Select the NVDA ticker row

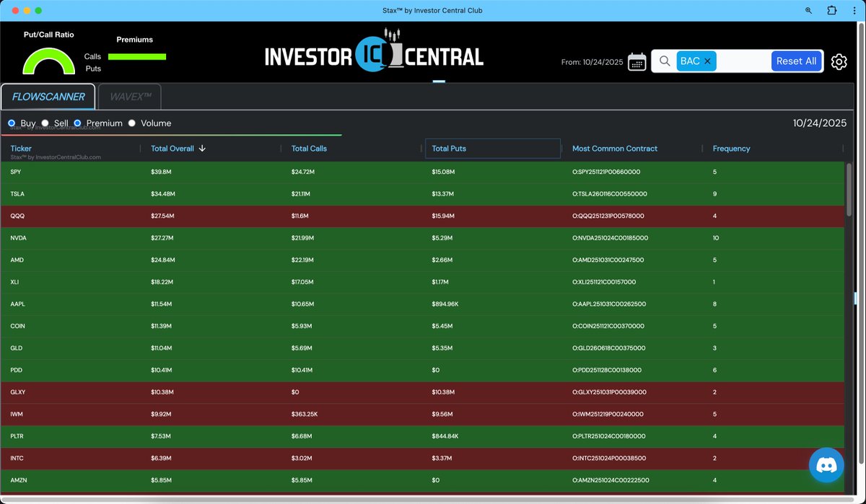(x=422, y=238)
